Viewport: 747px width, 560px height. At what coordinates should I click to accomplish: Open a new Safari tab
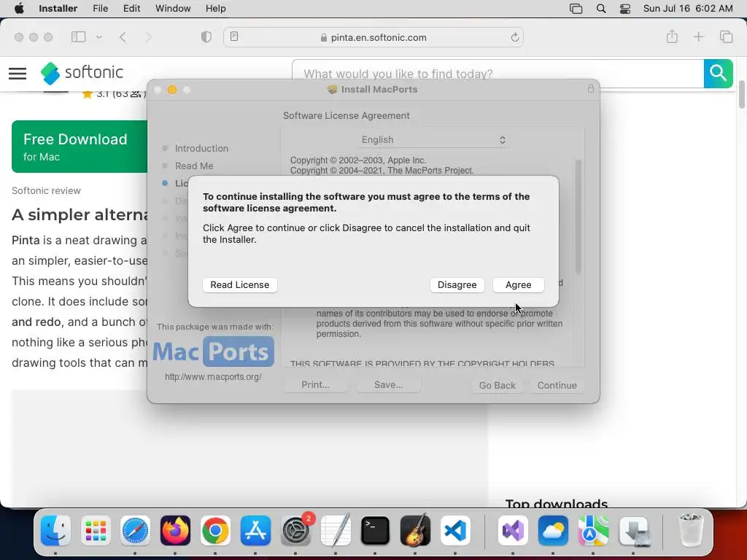(698, 36)
